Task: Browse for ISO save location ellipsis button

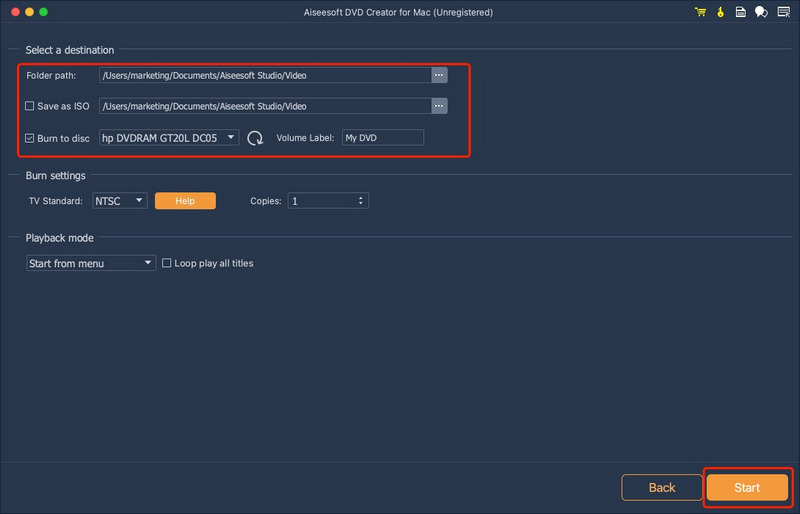Action: (439, 106)
